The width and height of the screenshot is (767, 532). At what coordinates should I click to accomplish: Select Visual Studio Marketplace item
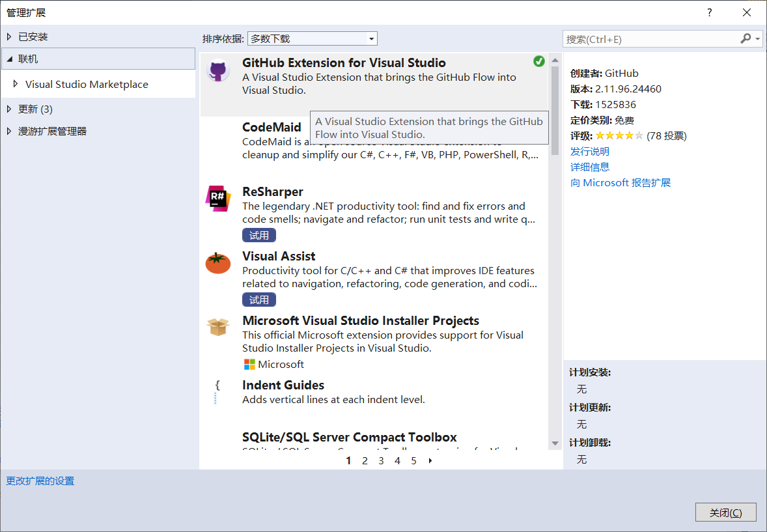(87, 84)
